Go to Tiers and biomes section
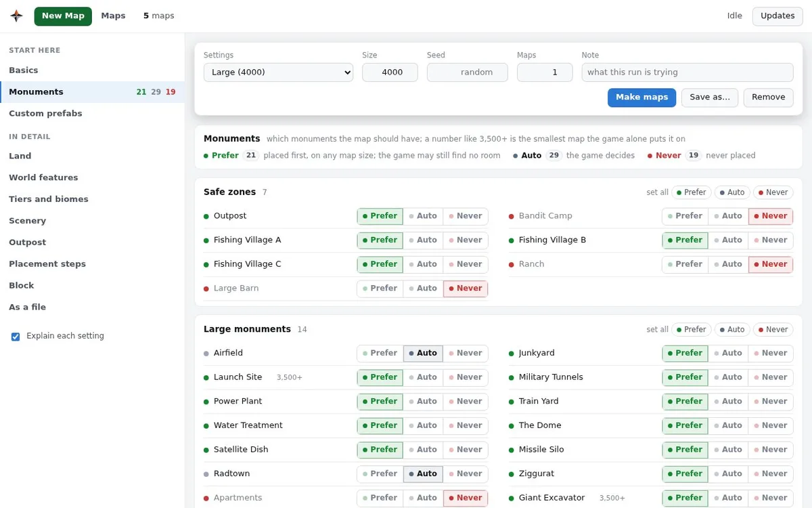This screenshot has height=508, width=812. (x=49, y=199)
